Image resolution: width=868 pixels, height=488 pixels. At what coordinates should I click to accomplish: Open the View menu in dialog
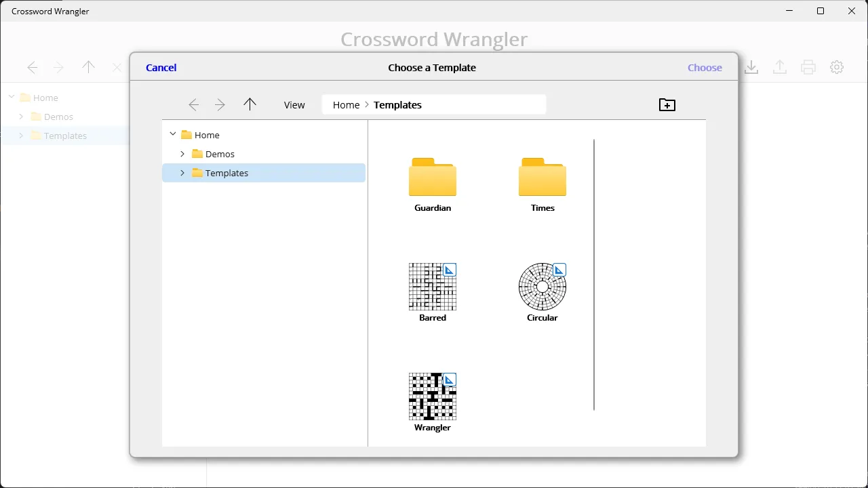pos(294,105)
